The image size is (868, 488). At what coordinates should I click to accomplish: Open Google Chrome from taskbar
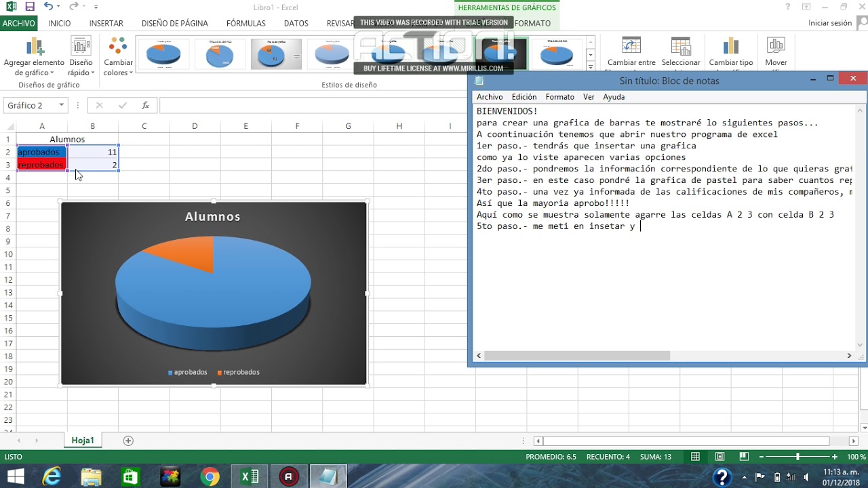[210, 476]
